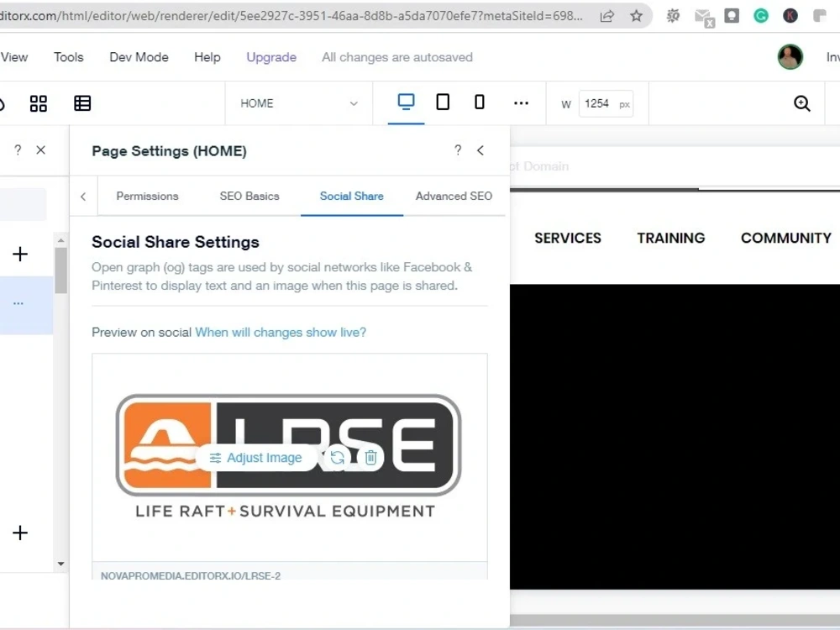This screenshot has width=840, height=630.
Task: Click the left panel scroll up arrow
Action: pos(60,240)
